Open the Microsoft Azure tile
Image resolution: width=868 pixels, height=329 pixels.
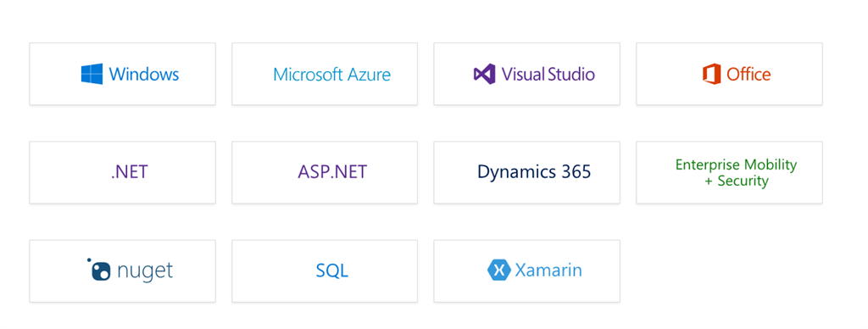click(325, 74)
